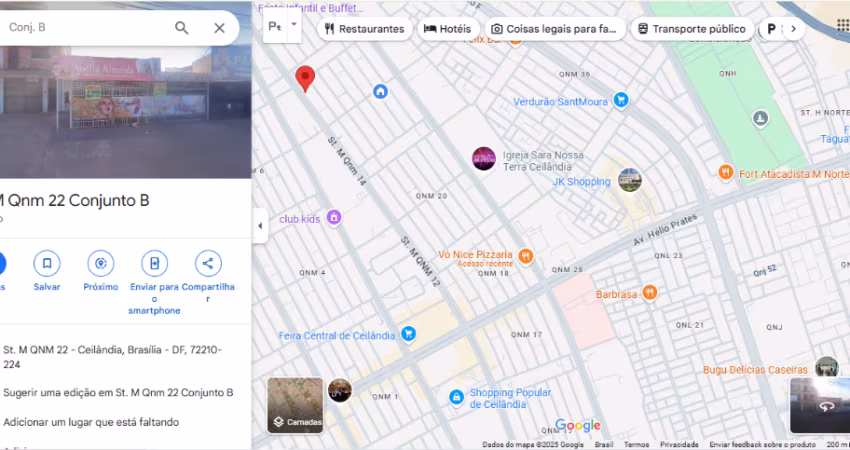
Task: Clear the search with the X icon
Action: (219, 28)
